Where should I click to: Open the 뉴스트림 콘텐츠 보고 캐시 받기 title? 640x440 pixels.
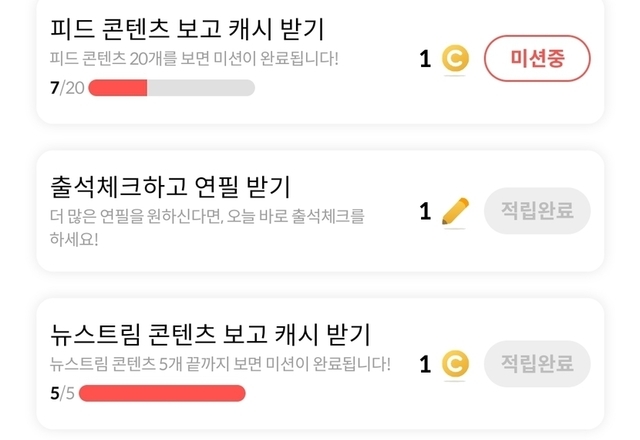[x=210, y=334]
